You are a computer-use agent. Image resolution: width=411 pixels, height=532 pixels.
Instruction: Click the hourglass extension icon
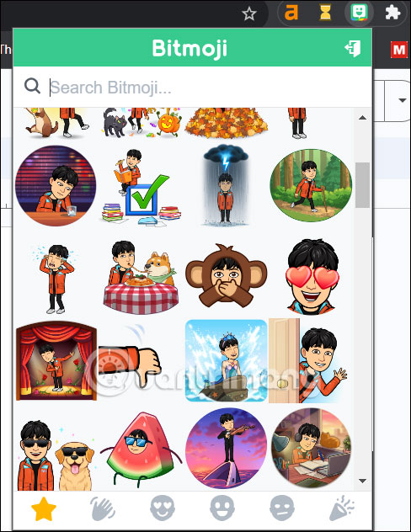[325, 13]
